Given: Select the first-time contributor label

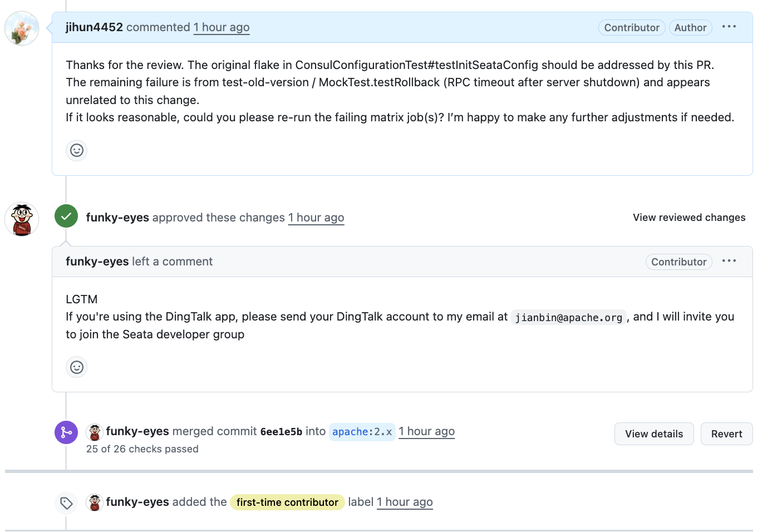Looking at the screenshot, I should click(x=287, y=503).
